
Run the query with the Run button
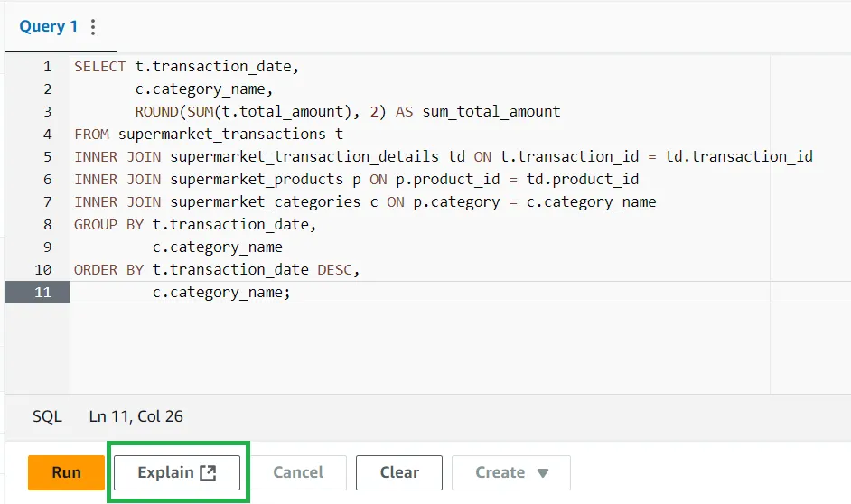pyautogui.click(x=66, y=472)
